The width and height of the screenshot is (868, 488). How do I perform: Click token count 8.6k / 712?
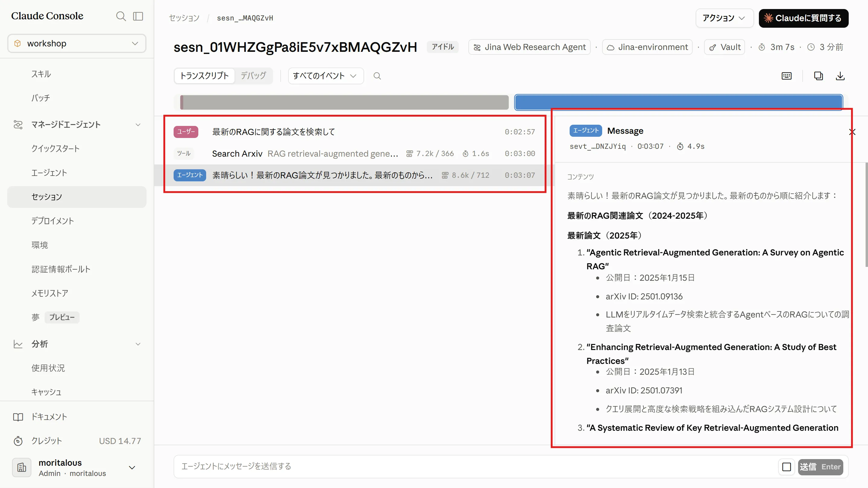pyautogui.click(x=465, y=175)
